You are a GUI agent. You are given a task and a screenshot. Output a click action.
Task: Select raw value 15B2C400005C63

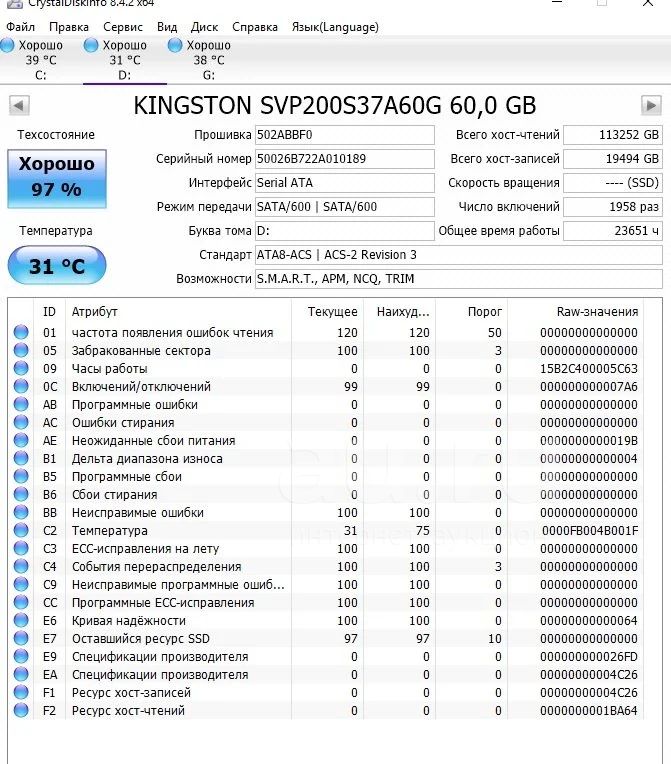pos(589,369)
